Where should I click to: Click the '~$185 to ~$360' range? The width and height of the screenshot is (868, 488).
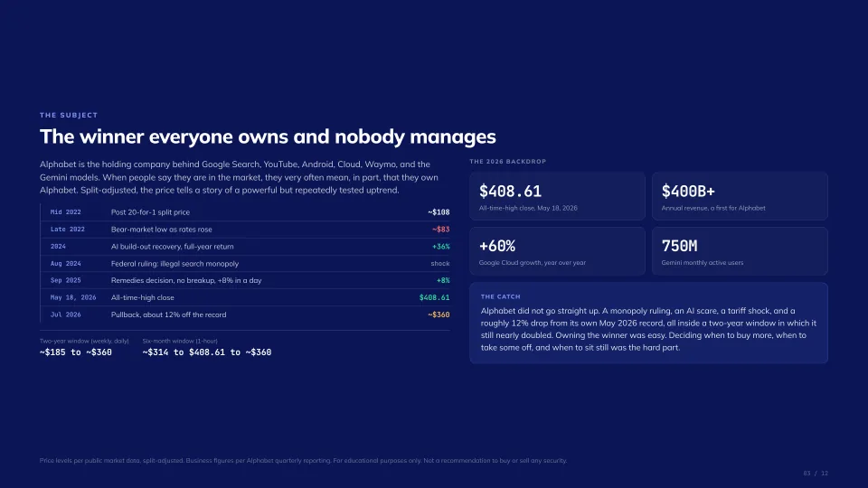[x=75, y=352]
